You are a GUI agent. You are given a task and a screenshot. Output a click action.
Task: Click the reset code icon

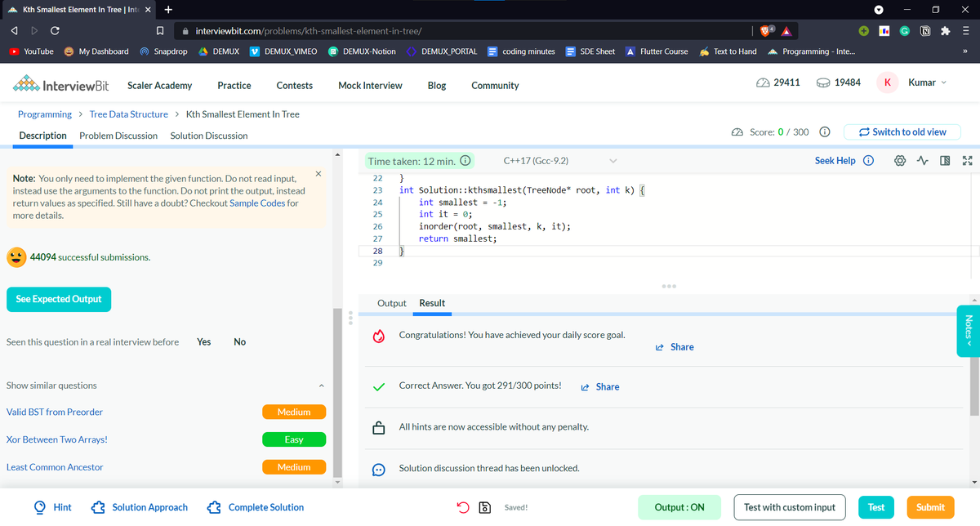(x=463, y=507)
